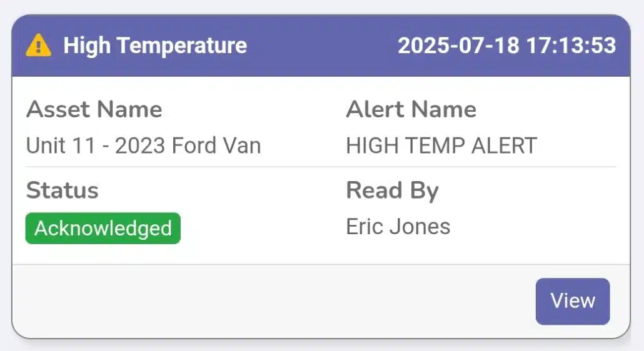Screen dimensions: 644x351
Task: Click the Status field label
Action: tap(62, 190)
